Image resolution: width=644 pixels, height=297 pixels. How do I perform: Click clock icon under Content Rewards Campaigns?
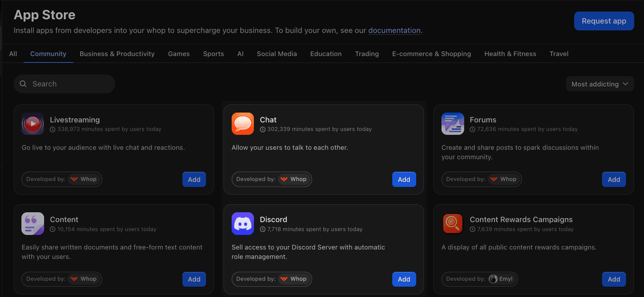[472, 229]
